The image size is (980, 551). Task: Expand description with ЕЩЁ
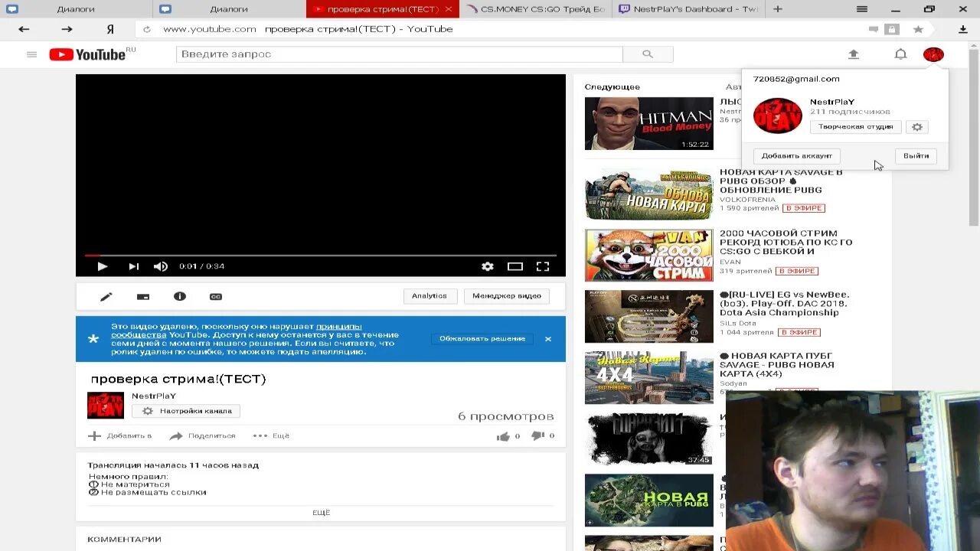[321, 513]
